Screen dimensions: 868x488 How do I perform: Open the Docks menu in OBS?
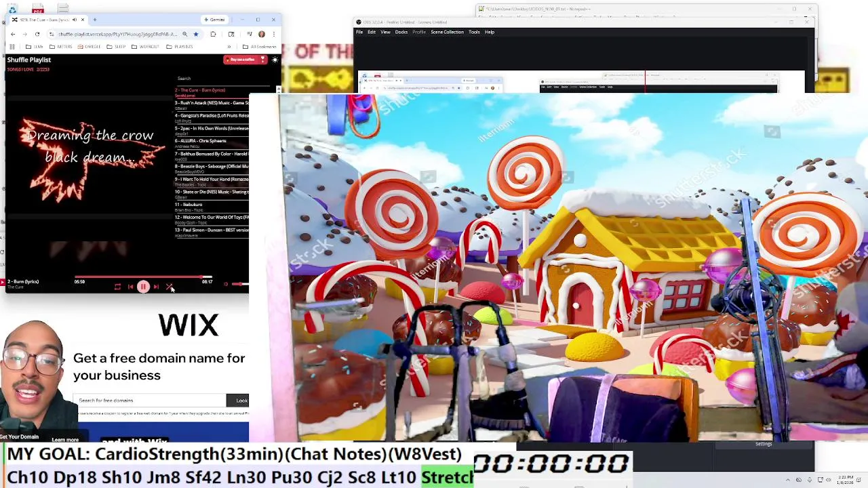(401, 32)
